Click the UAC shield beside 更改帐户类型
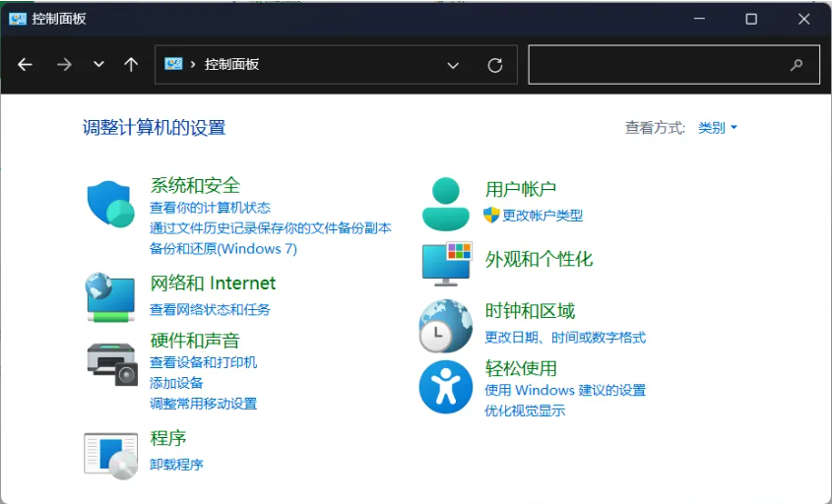 click(491, 215)
